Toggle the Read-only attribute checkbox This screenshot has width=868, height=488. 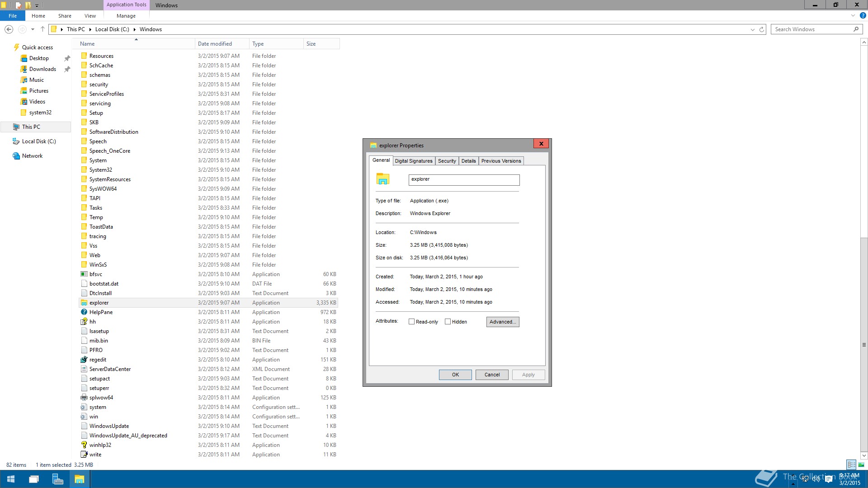[411, 322]
